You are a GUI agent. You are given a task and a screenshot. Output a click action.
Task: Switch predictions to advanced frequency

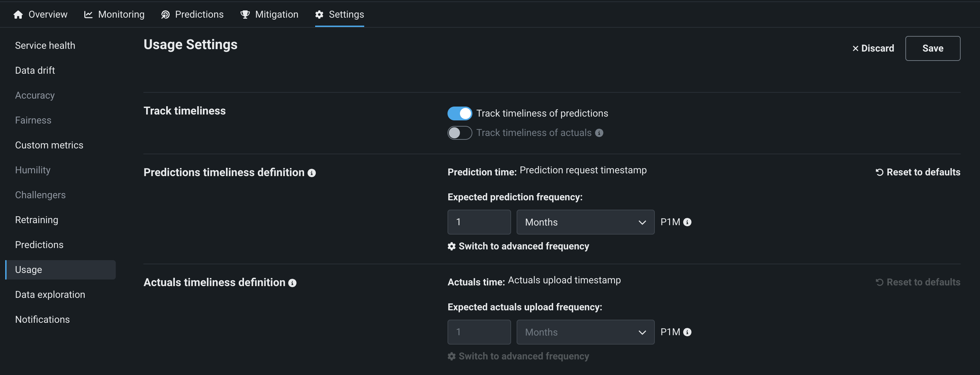519,246
